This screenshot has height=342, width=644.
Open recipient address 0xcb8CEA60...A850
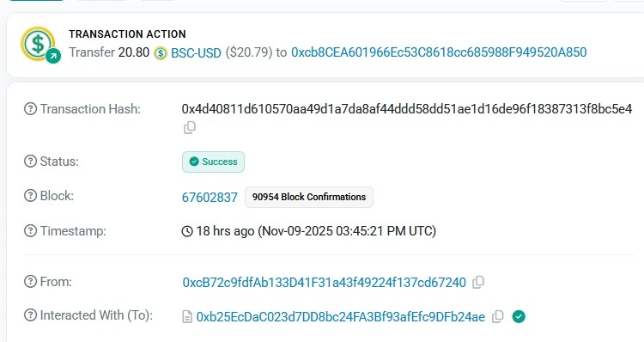[439, 52]
